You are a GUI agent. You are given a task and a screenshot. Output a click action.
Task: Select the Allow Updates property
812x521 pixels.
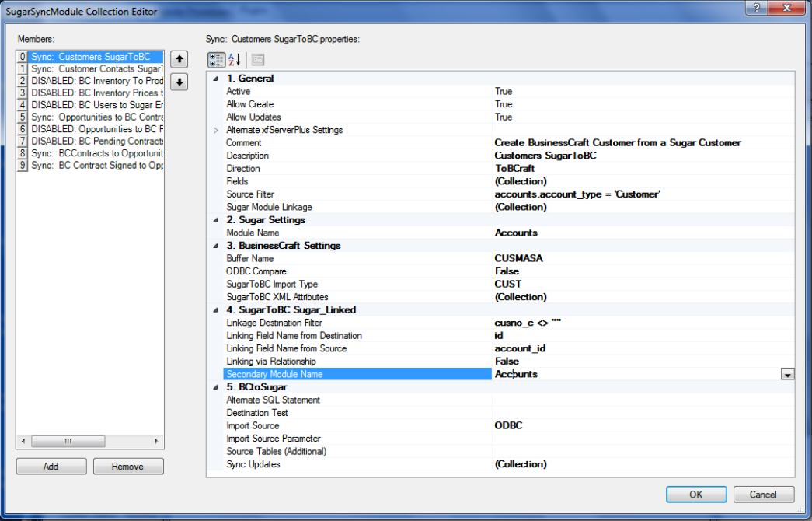[509, 117]
